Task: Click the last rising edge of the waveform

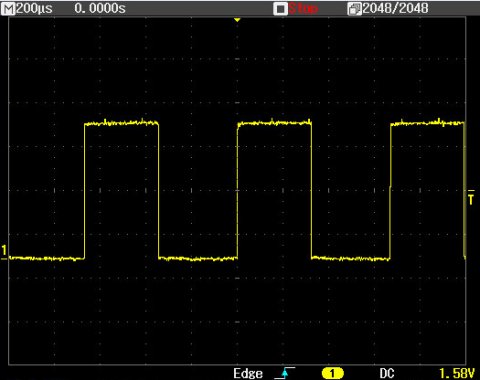Action: click(x=390, y=191)
